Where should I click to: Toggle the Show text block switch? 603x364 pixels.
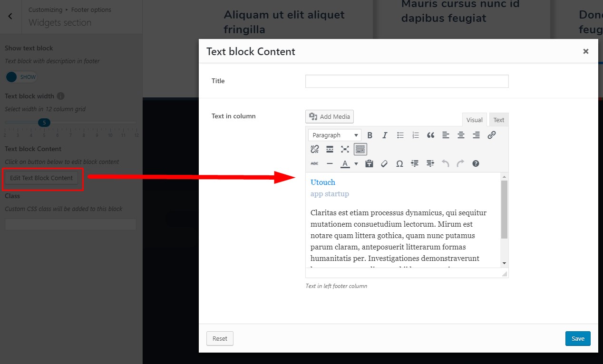point(21,77)
